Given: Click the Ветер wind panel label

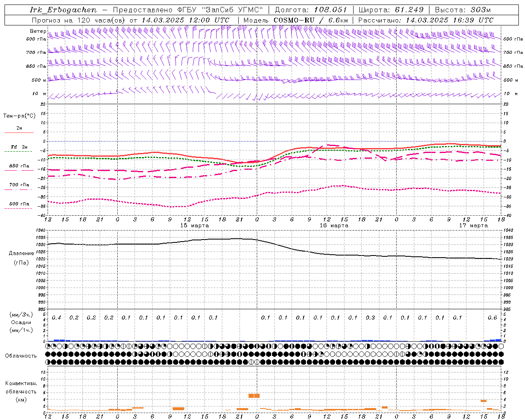Looking at the screenshot, I should pyautogui.click(x=38, y=31).
